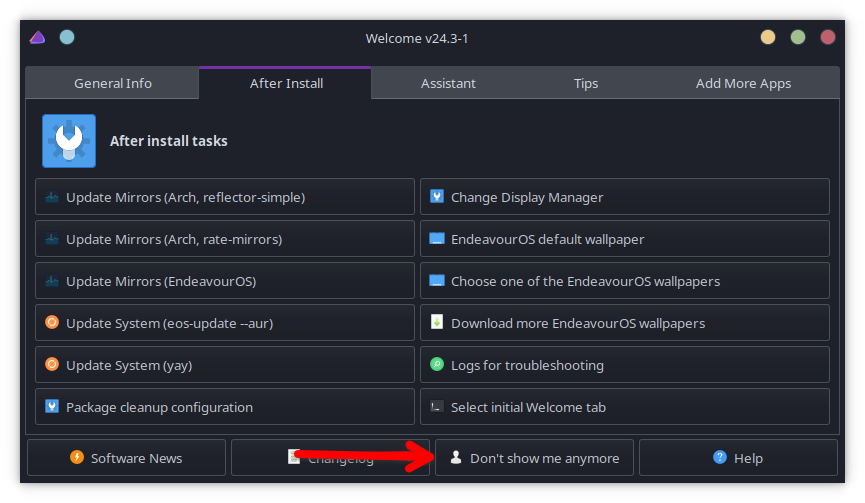Click Select initial Welcome tab
Viewport: 865px width, 503px height.
tap(624, 407)
